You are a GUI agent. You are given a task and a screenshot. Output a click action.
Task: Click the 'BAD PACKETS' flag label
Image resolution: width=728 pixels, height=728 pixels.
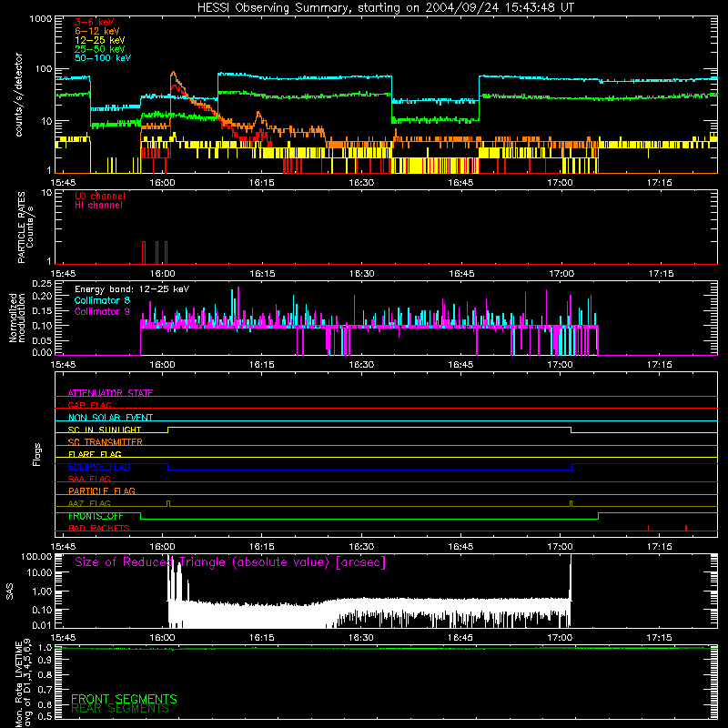[x=99, y=529]
